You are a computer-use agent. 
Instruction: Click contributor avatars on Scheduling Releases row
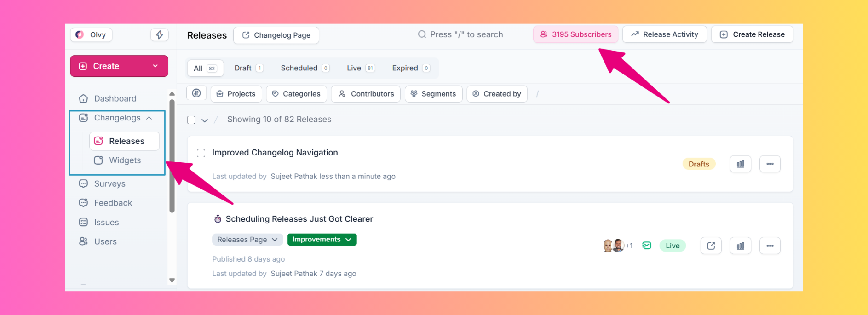pyautogui.click(x=613, y=246)
